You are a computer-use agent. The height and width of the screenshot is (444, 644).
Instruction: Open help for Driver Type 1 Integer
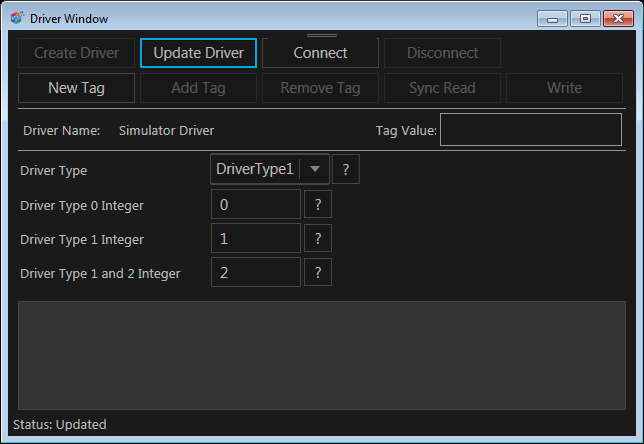318,238
